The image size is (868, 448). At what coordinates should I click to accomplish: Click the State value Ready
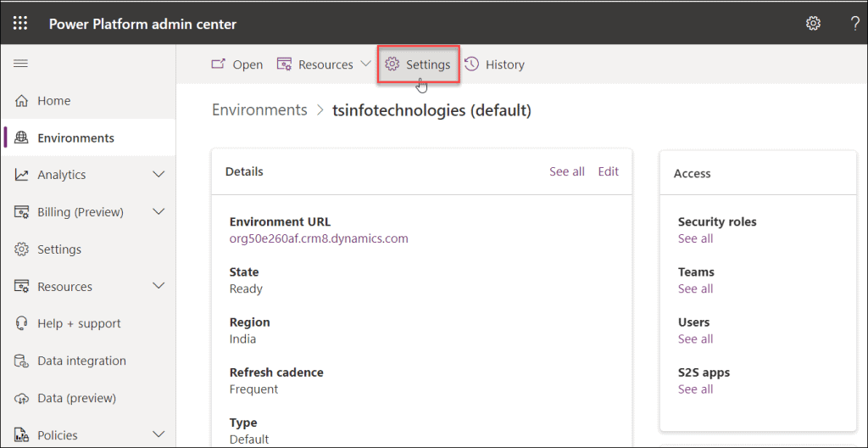pyautogui.click(x=246, y=289)
